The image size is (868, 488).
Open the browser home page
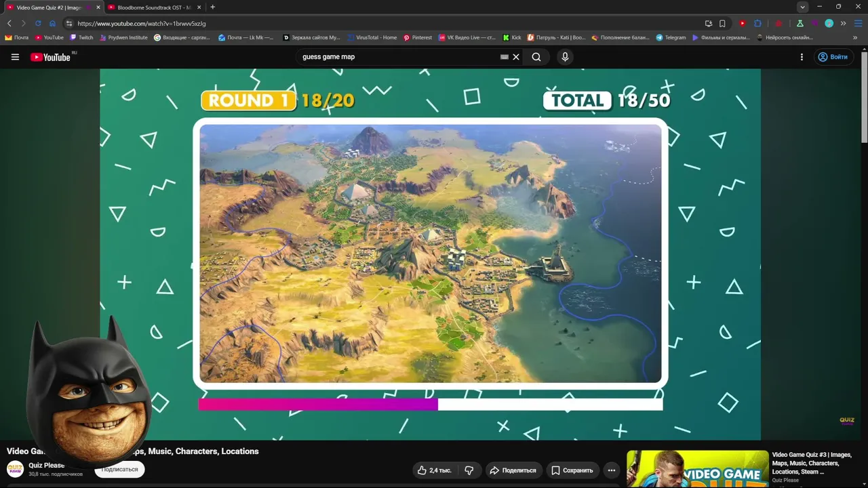click(52, 23)
